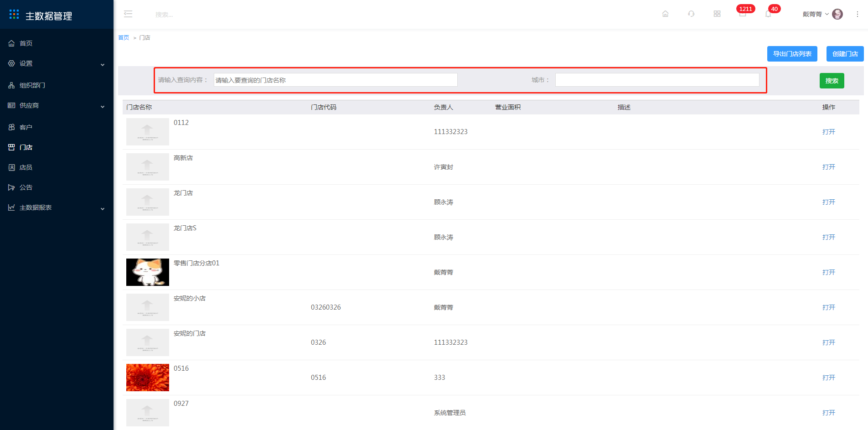The height and width of the screenshot is (430, 868).
Task: Click the 主数据报表 chart icon
Action: 11,207
